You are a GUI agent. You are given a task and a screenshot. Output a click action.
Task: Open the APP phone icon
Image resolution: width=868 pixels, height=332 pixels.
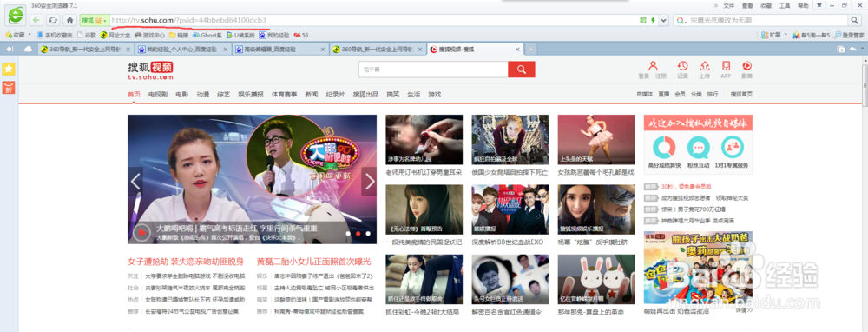[726, 65]
